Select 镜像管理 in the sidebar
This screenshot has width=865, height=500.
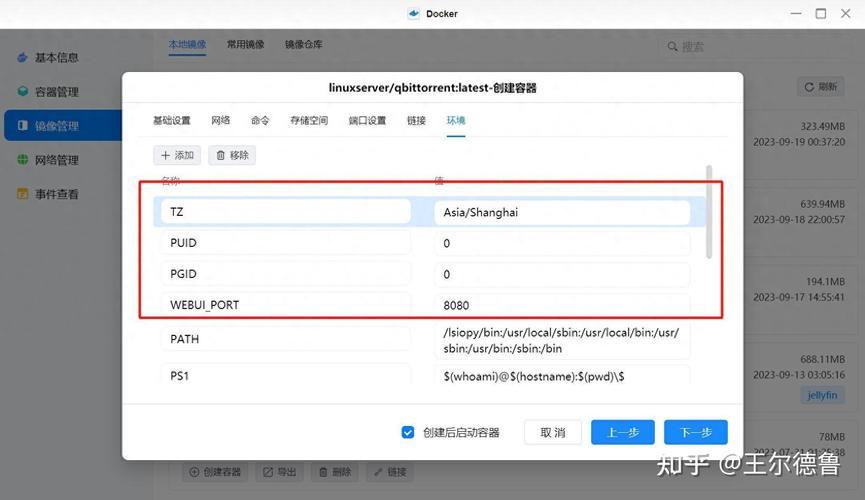coord(63,125)
